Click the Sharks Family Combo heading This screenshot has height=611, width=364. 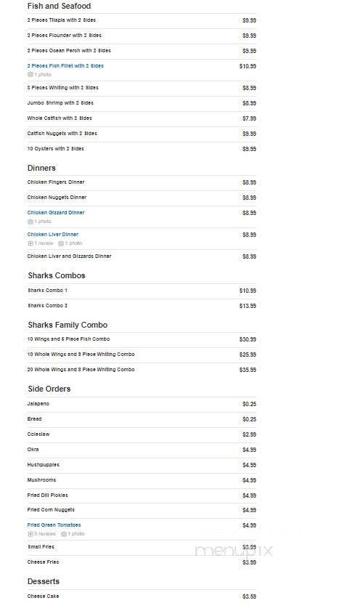pos(68,325)
